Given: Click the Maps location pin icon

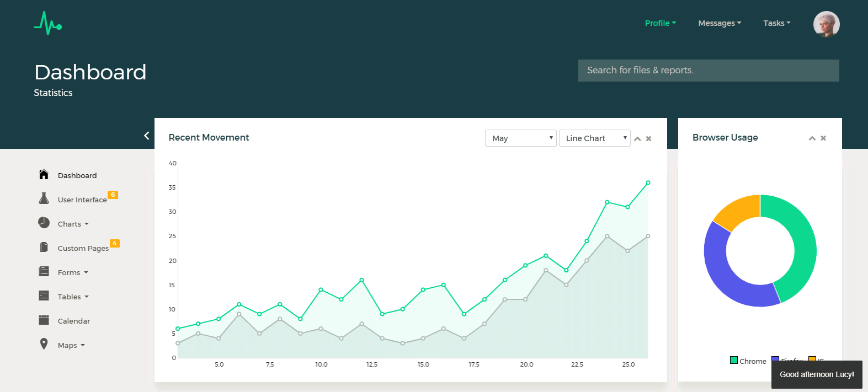Looking at the screenshot, I should [x=44, y=344].
